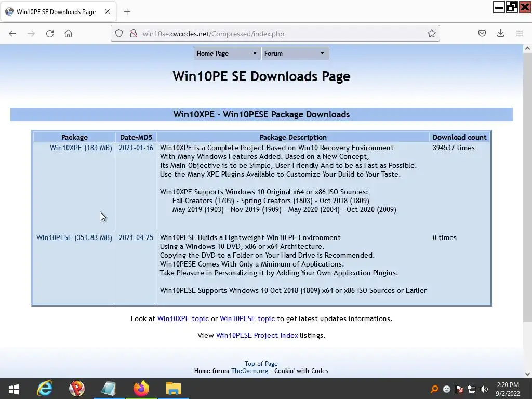Image resolution: width=532 pixels, height=399 pixels.
Task: Click the vertical scrollbar thumb
Action: [x=527, y=187]
